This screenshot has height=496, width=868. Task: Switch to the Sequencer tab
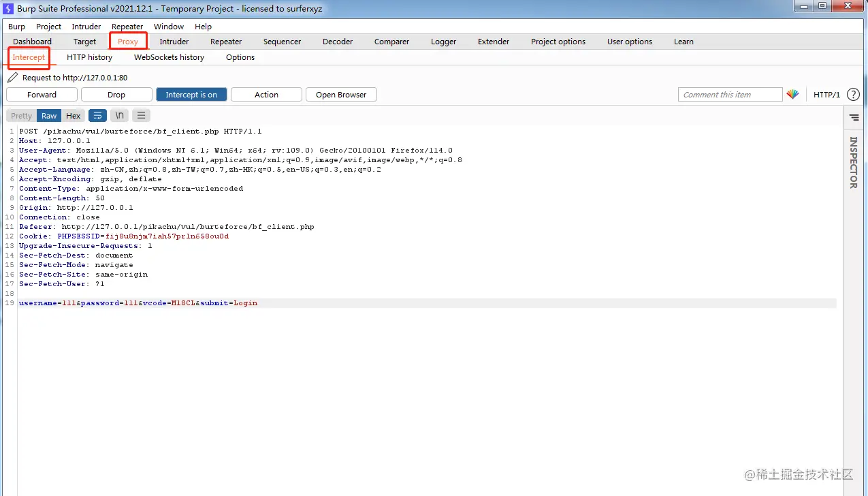click(283, 42)
